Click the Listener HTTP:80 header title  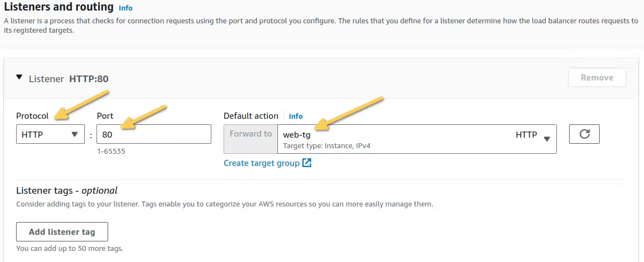coord(69,79)
